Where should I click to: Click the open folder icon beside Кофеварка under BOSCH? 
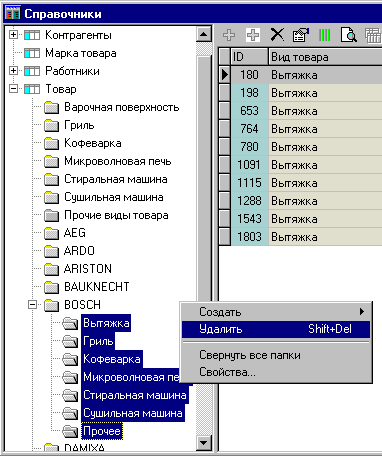point(70,359)
